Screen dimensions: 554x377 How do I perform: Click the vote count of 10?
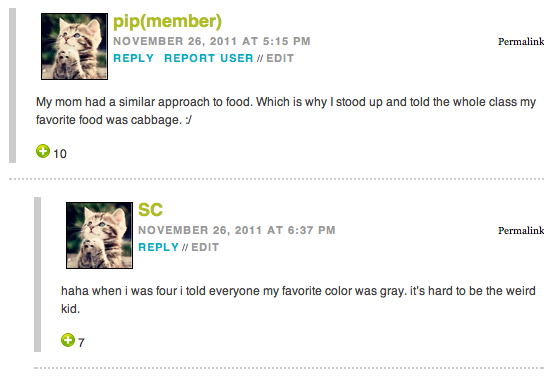click(60, 154)
